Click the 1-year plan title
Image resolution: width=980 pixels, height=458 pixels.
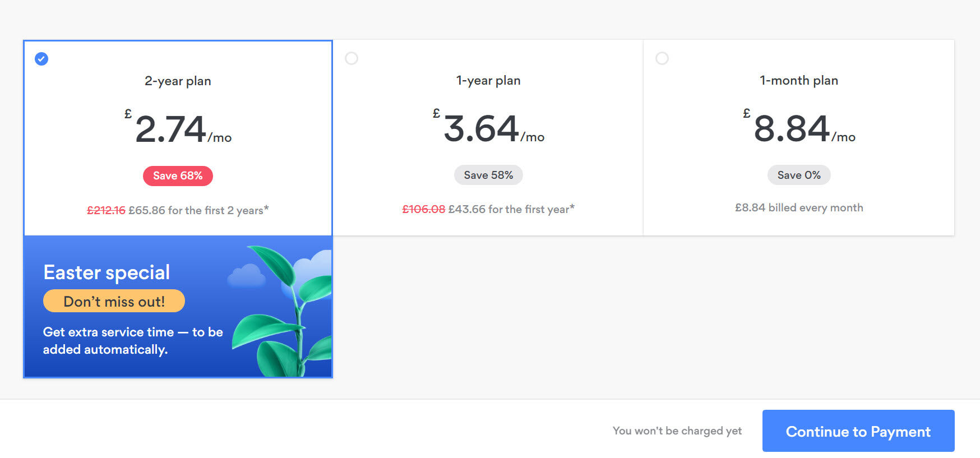point(488,80)
